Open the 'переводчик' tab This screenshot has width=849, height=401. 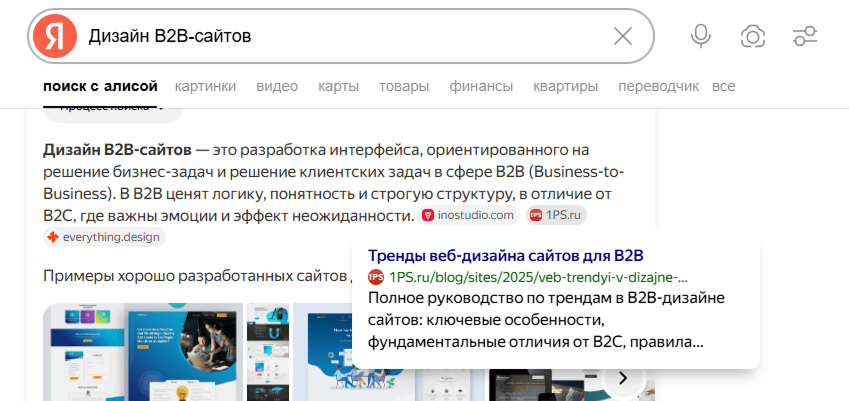(x=658, y=87)
